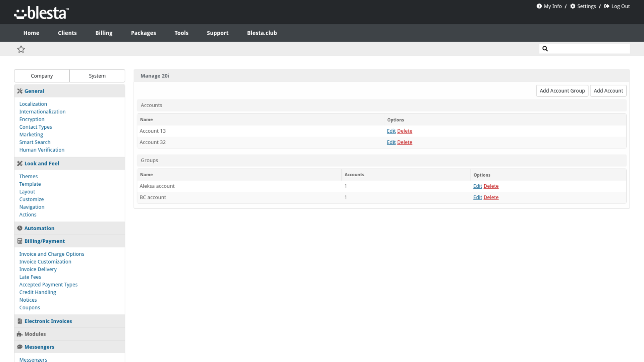Click the Billing/Payment calculator icon
The height and width of the screenshot is (362, 644).
[x=20, y=241]
